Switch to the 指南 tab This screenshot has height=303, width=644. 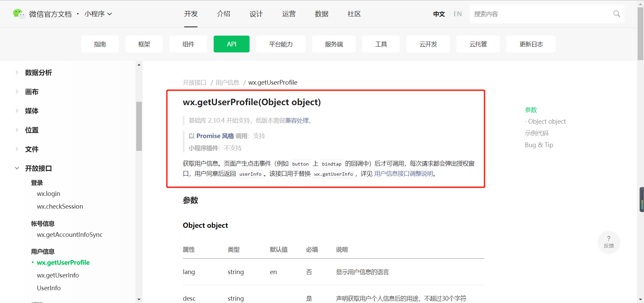100,44
